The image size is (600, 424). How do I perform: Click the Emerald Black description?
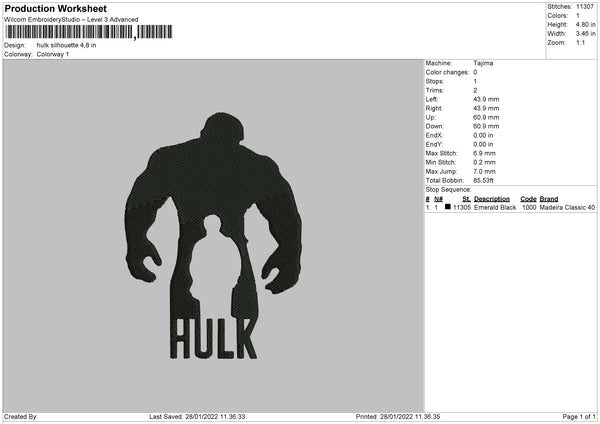tap(495, 207)
